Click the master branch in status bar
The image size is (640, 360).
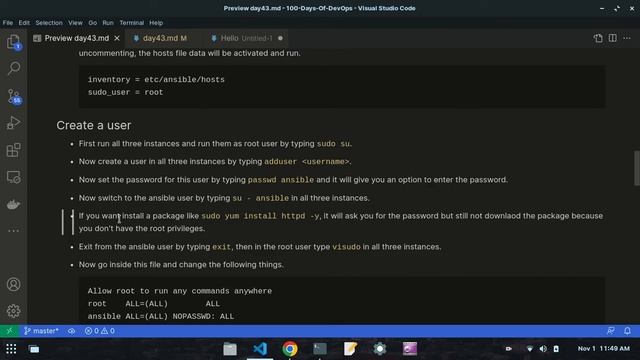coord(41,331)
